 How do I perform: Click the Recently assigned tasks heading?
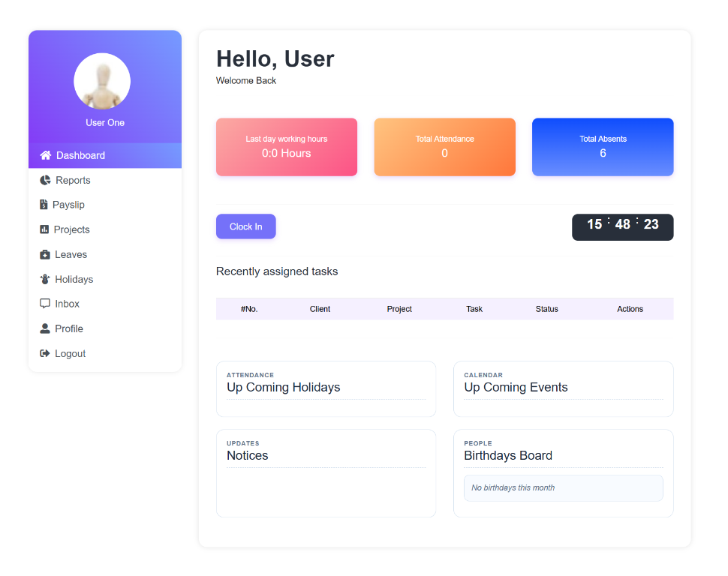277,271
